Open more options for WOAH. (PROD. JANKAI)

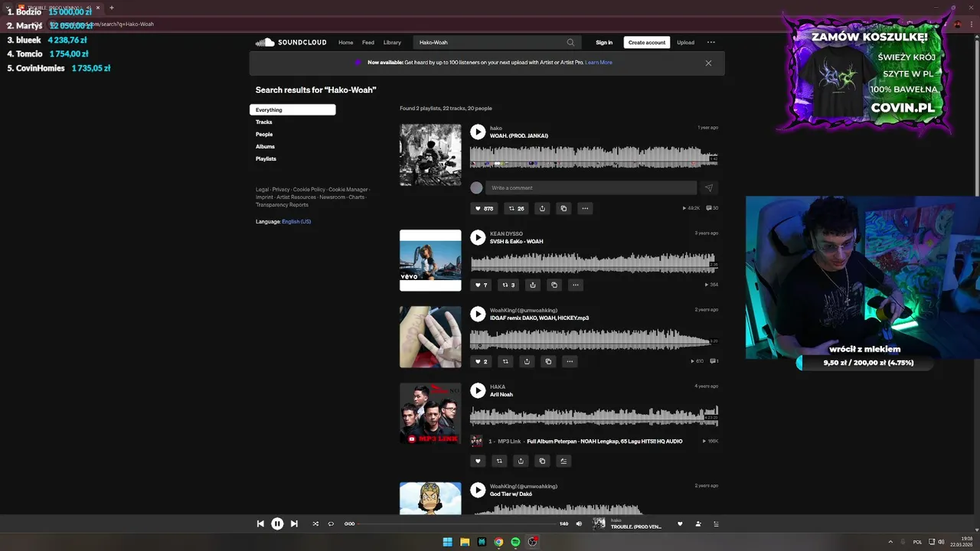coord(585,208)
